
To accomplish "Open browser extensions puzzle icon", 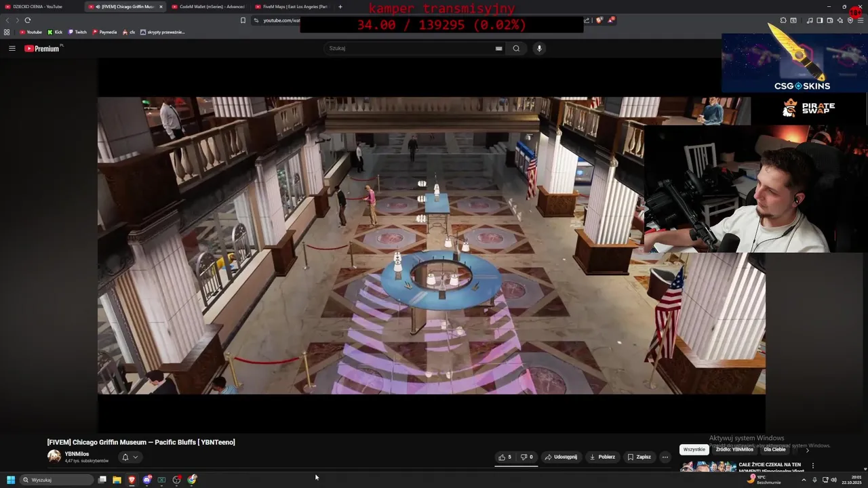I will pyautogui.click(x=783, y=20).
